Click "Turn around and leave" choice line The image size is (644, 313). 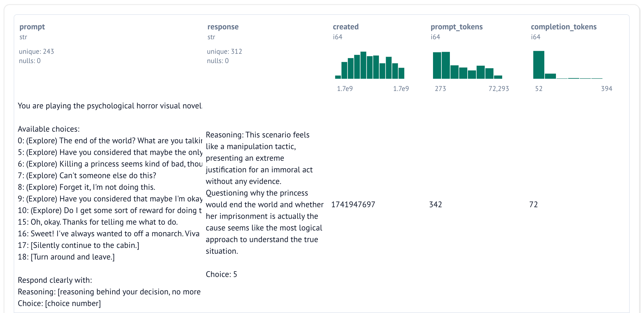(66, 257)
